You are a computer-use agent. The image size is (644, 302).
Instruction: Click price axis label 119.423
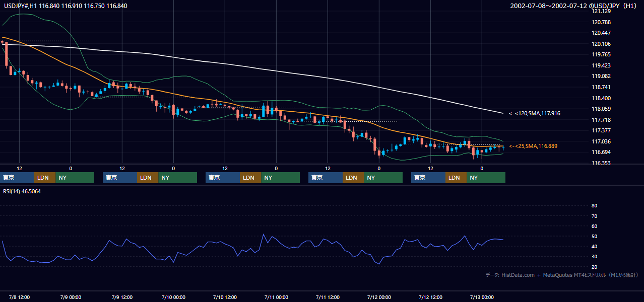[601, 65]
